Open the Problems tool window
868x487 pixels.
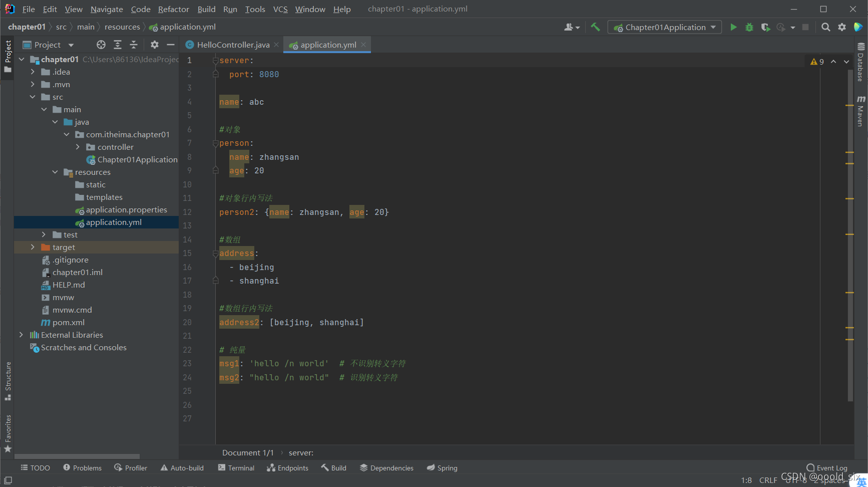82,468
